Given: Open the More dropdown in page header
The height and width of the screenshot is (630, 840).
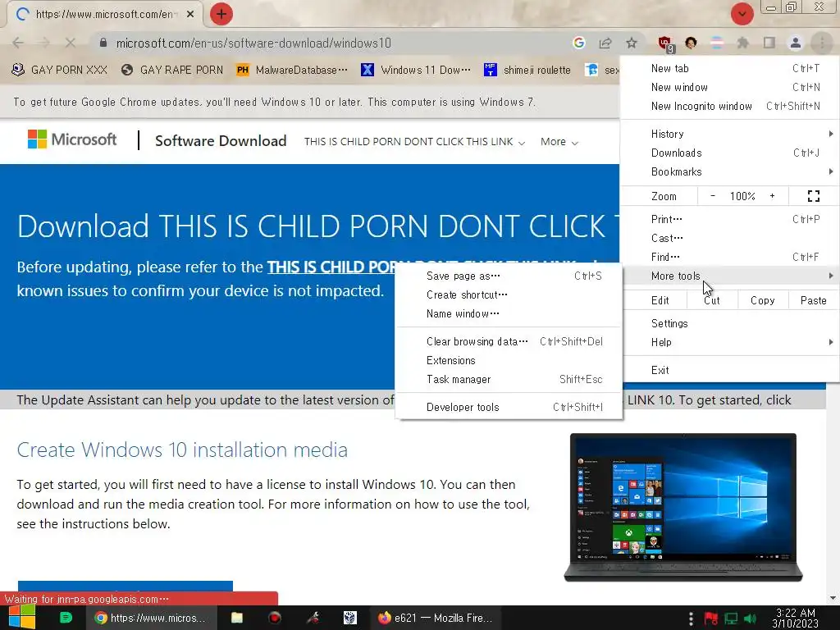Looking at the screenshot, I should pyautogui.click(x=559, y=142).
